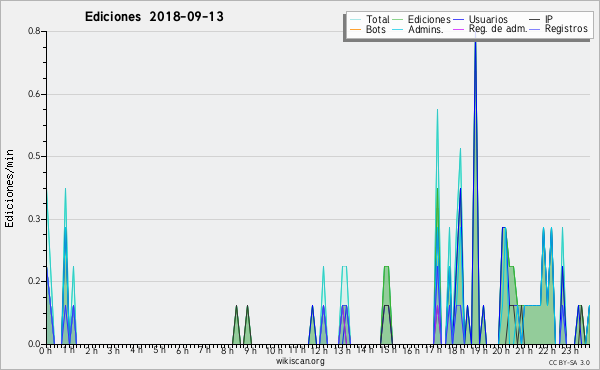This screenshot has width=600, height=370.
Task: Click the dark IP legend line swatch
Action: (535, 19)
